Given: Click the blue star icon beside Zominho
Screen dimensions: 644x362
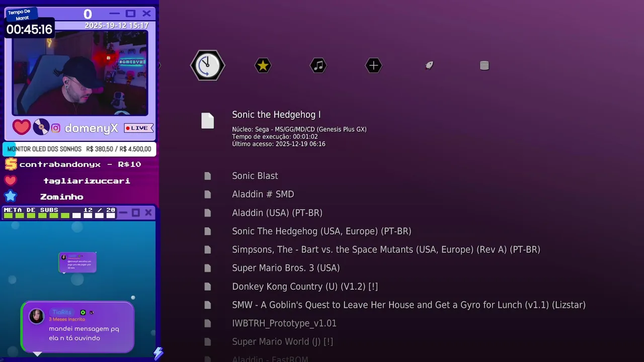Looking at the screenshot, I should click(11, 197).
